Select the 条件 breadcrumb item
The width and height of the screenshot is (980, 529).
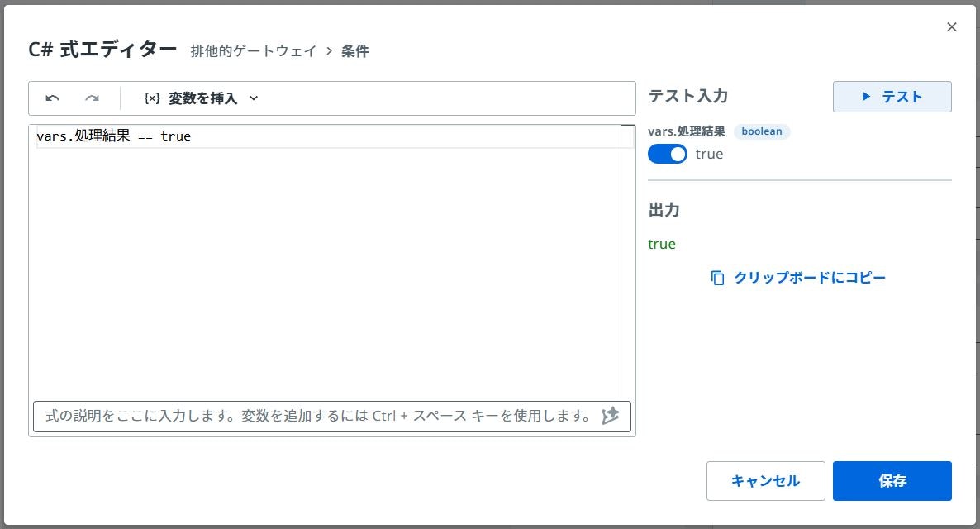coord(356,51)
